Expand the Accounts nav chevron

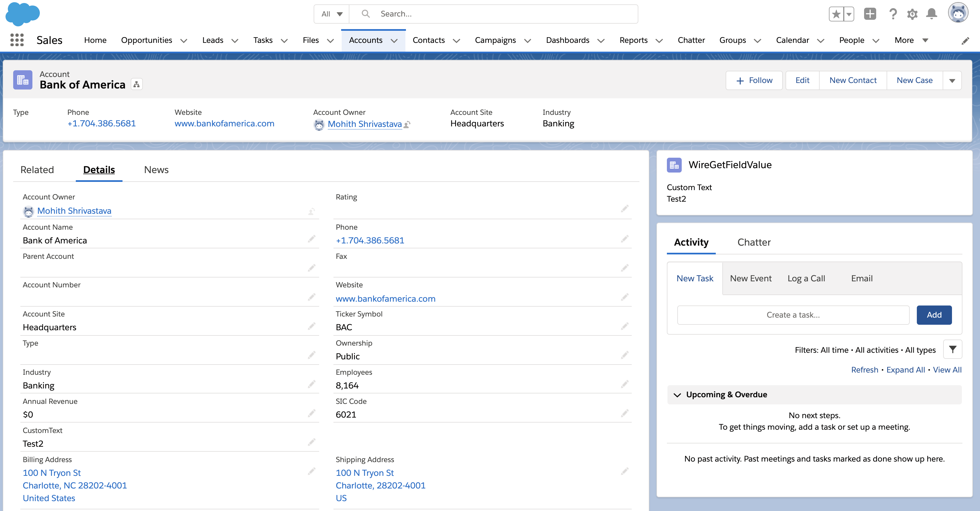tap(394, 41)
